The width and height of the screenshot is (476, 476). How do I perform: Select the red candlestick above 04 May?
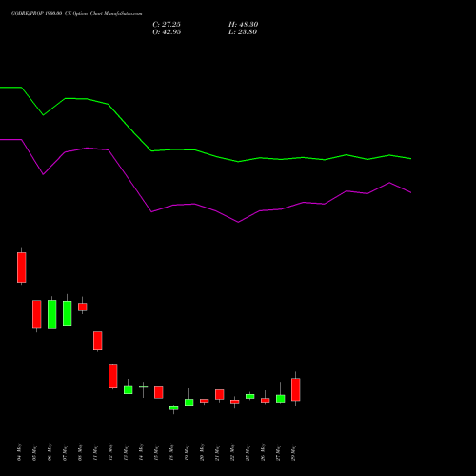(x=22, y=268)
